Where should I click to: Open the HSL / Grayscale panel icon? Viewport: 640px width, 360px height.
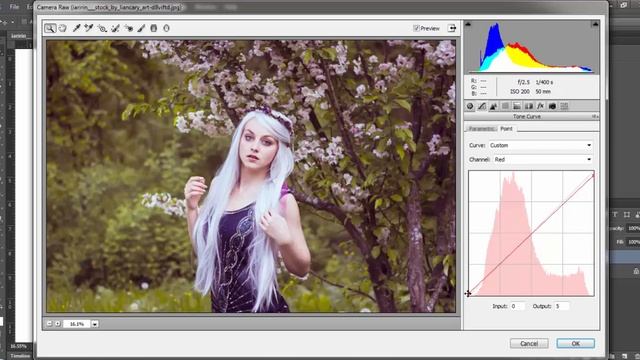pos(505,106)
